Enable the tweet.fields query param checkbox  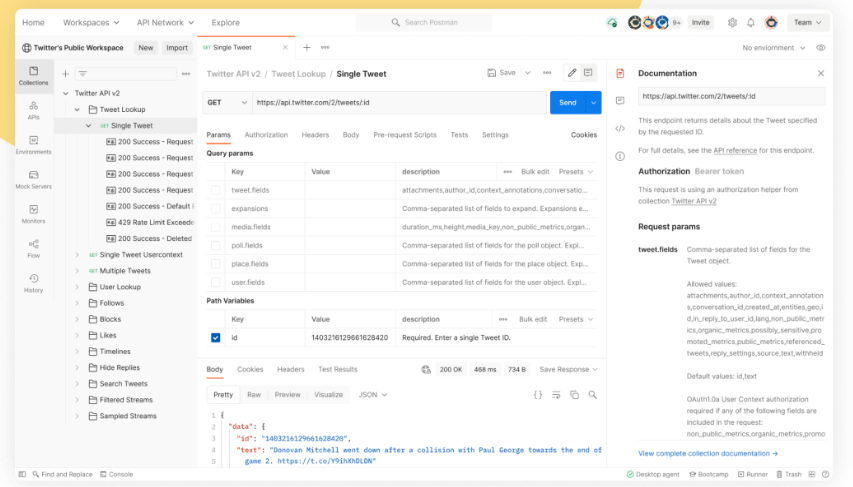pyautogui.click(x=215, y=190)
